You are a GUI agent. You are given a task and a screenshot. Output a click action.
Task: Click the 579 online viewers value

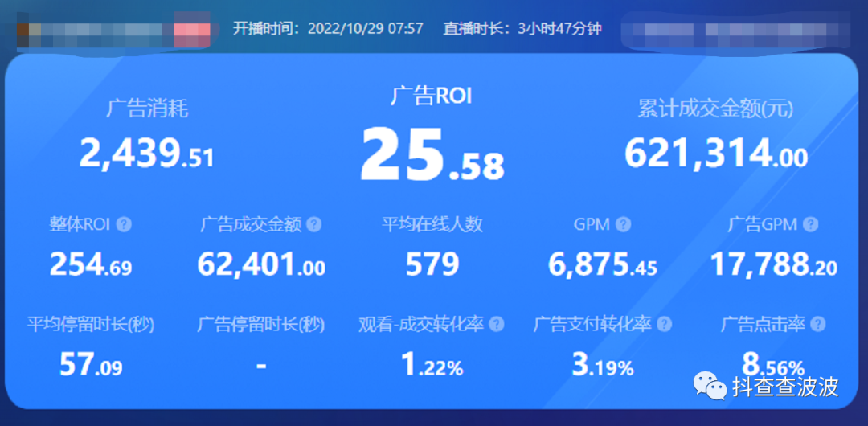point(432,264)
